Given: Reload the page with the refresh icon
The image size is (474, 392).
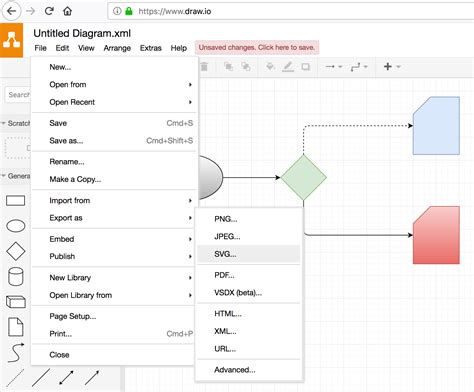Looking at the screenshot, I should click(x=49, y=11).
